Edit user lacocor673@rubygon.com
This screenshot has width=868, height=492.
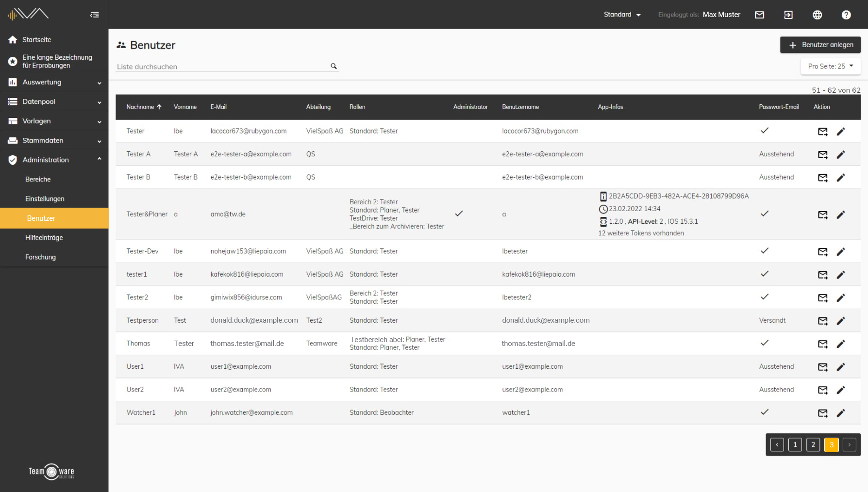click(x=841, y=131)
